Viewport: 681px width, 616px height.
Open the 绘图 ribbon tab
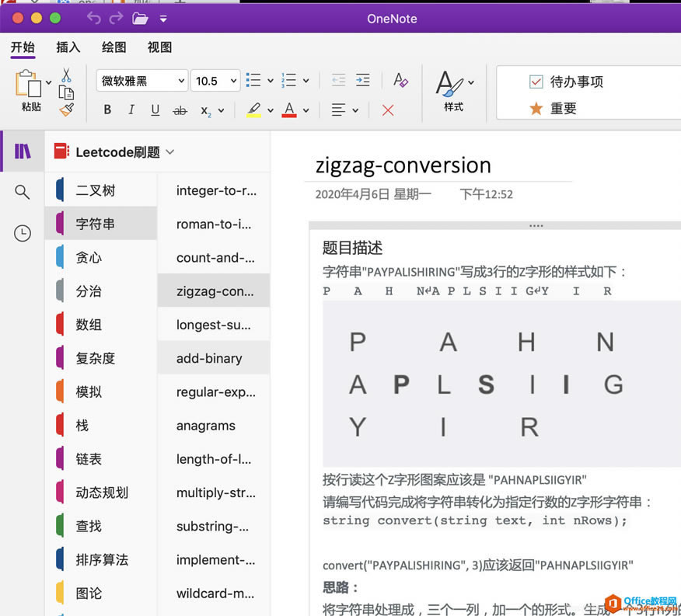click(113, 47)
